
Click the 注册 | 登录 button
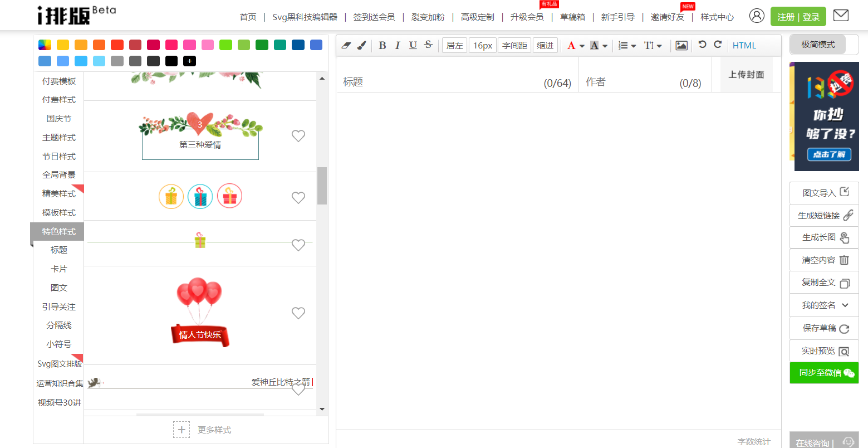[x=798, y=17]
